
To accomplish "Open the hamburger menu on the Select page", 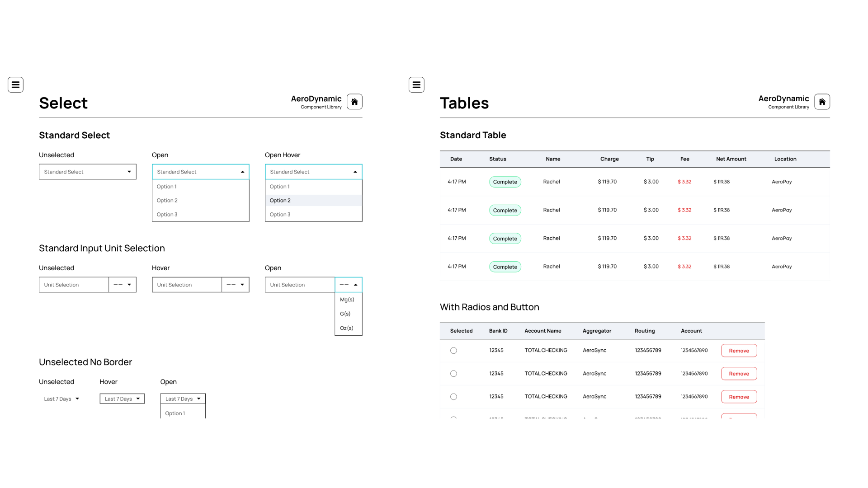I will pyautogui.click(x=15, y=84).
